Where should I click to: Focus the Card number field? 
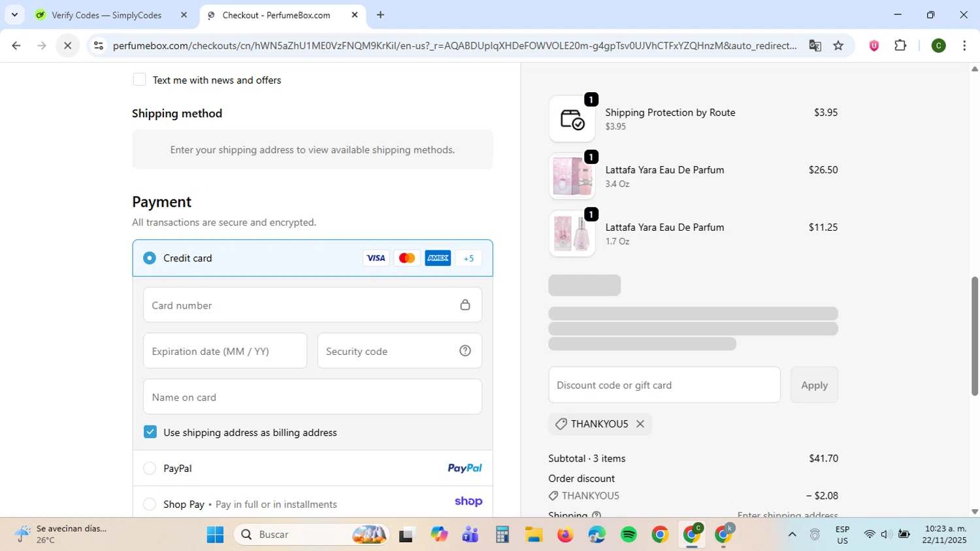pyautogui.click(x=312, y=305)
